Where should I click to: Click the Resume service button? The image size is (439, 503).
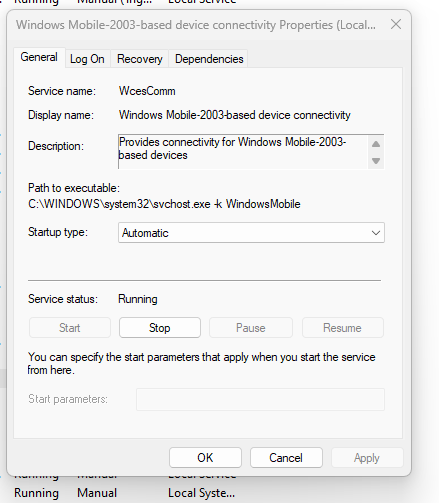(x=342, y=328)
